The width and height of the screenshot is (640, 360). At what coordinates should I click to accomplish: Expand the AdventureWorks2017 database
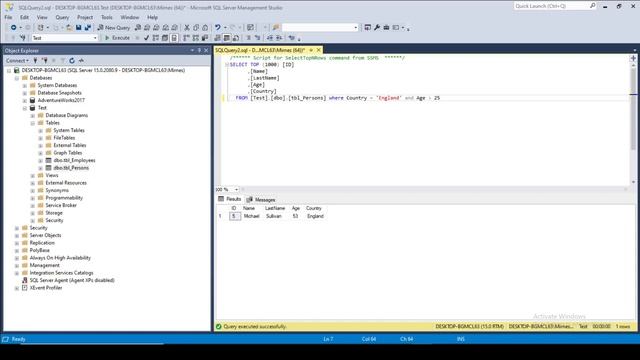(x=24, y=100)
